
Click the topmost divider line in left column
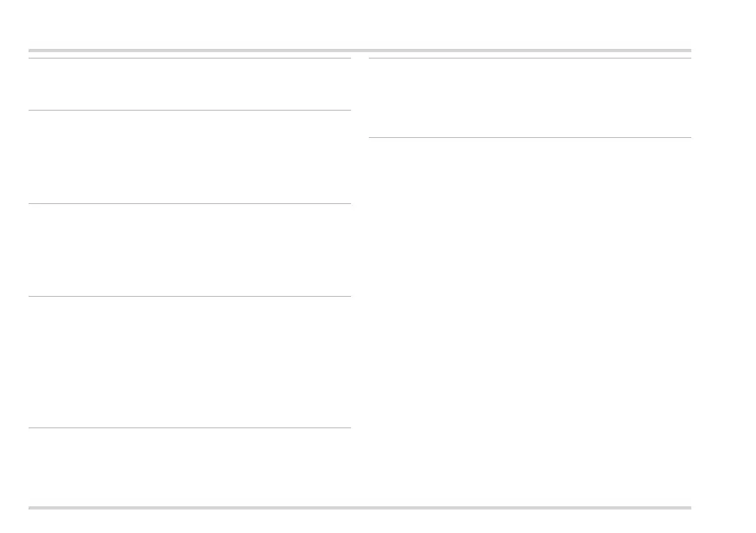[x=189, y=58]
